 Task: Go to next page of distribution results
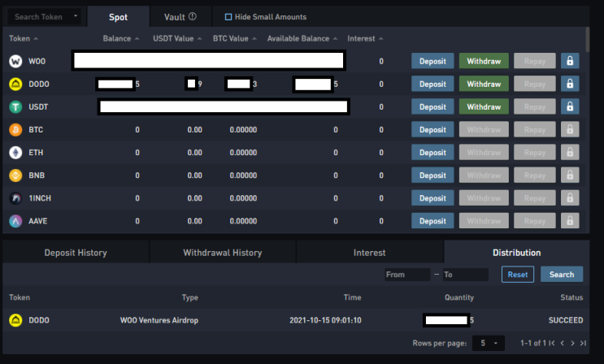point(572,343)
